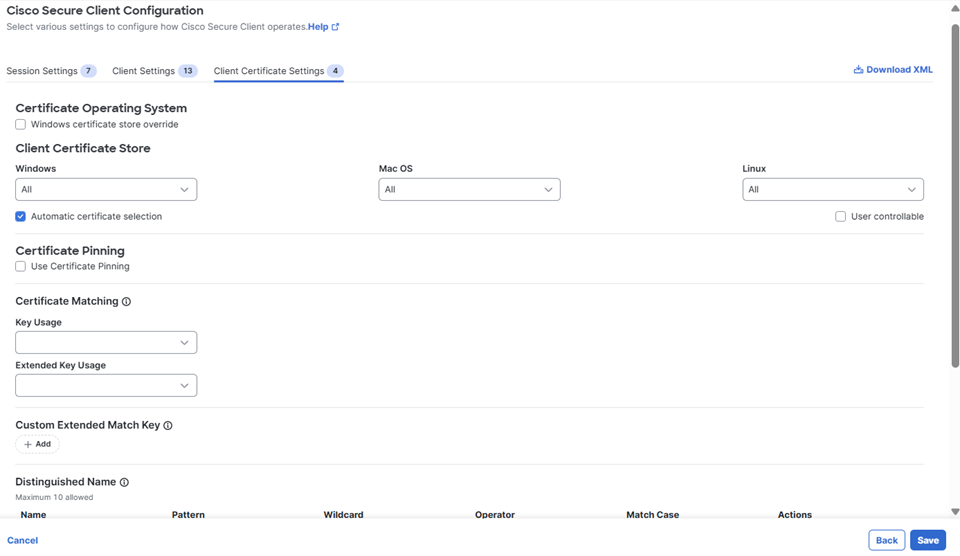Expand the Key Usage dropdown
The width and height of the screenshot is (960, 556).
[106, 342]
